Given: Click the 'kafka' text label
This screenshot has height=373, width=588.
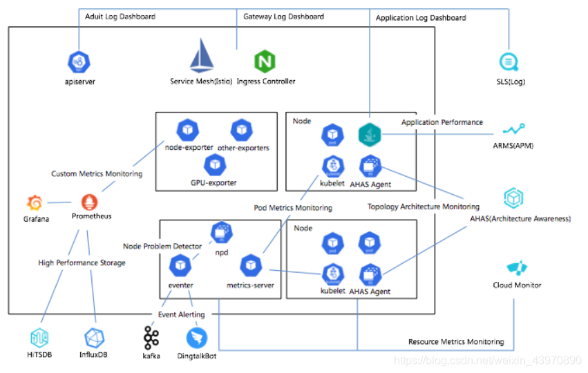Looking at the screenshot, I should [151, 356].
